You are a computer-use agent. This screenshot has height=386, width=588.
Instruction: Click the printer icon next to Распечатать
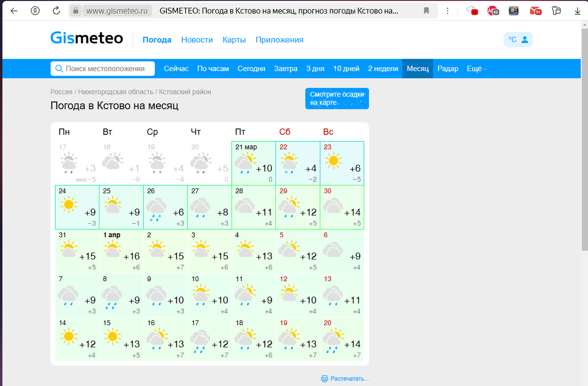pos(324,379)
